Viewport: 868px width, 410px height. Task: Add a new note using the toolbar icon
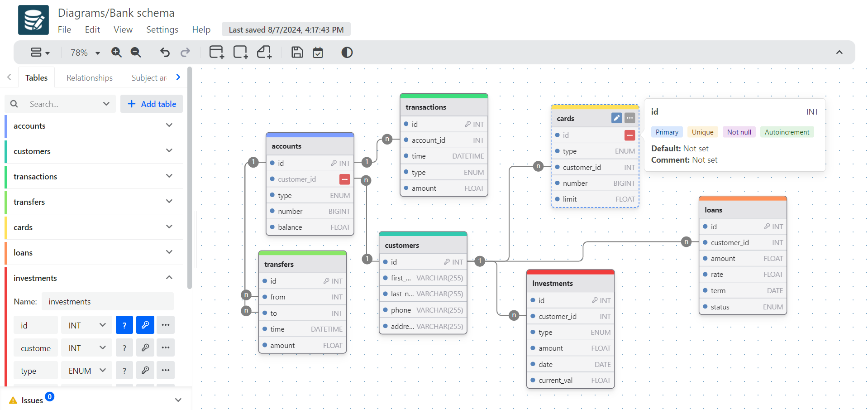[264, 52]
